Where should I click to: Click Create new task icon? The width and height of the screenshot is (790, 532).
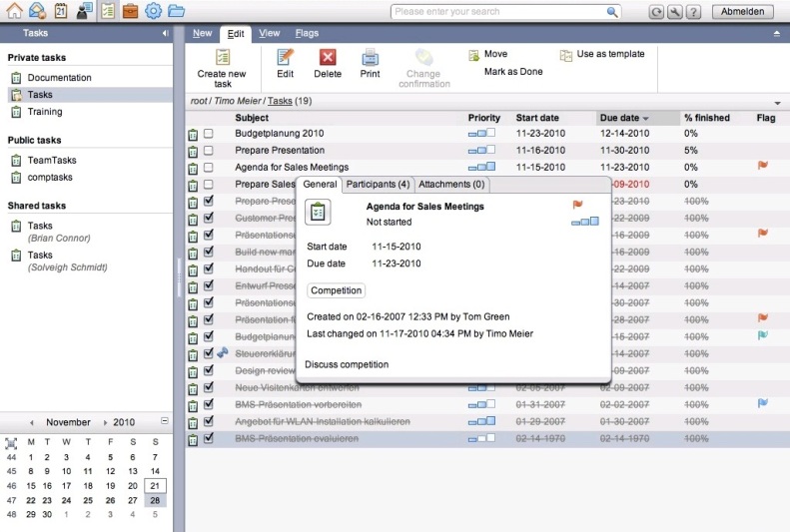222,57
